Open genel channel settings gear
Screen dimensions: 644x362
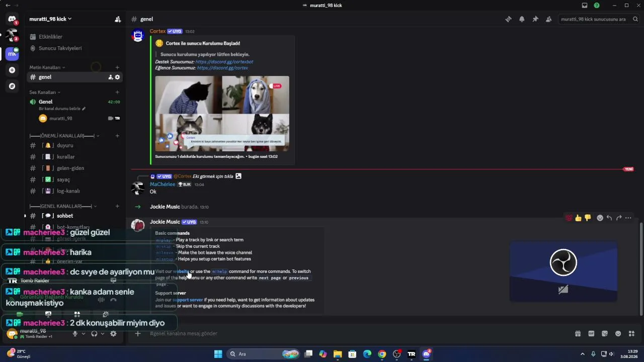pos(118,77)
